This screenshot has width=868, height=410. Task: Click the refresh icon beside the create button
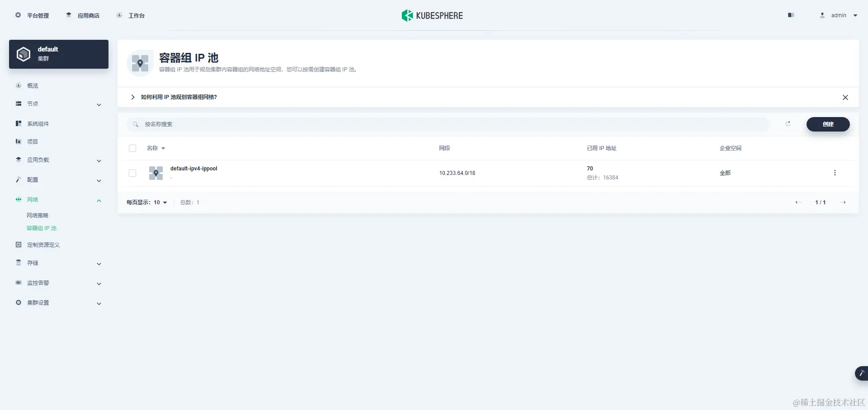coord(788,124)
